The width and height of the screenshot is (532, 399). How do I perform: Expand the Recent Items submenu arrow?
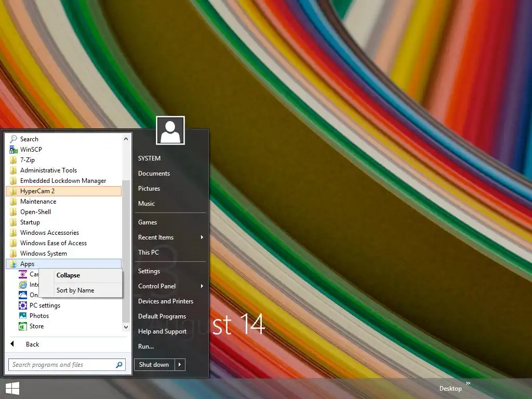pyautogui.click(x=202, y=237)
